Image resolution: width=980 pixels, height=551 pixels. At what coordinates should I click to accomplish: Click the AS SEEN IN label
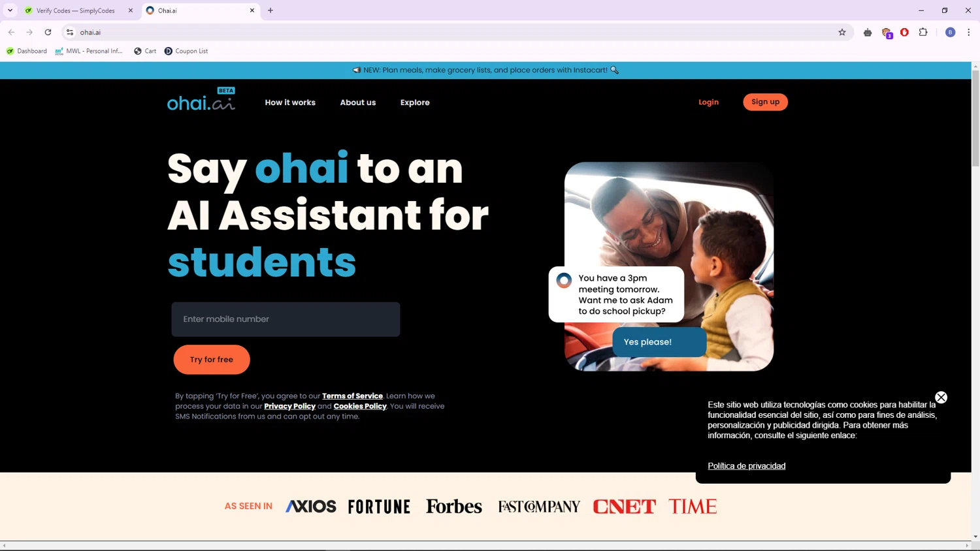click(248, 506)
